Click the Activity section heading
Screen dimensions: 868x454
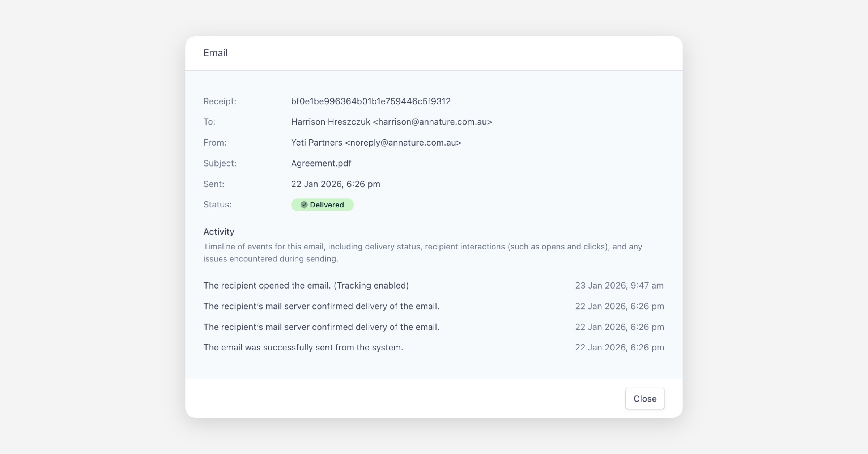click(x=218, y=231)
